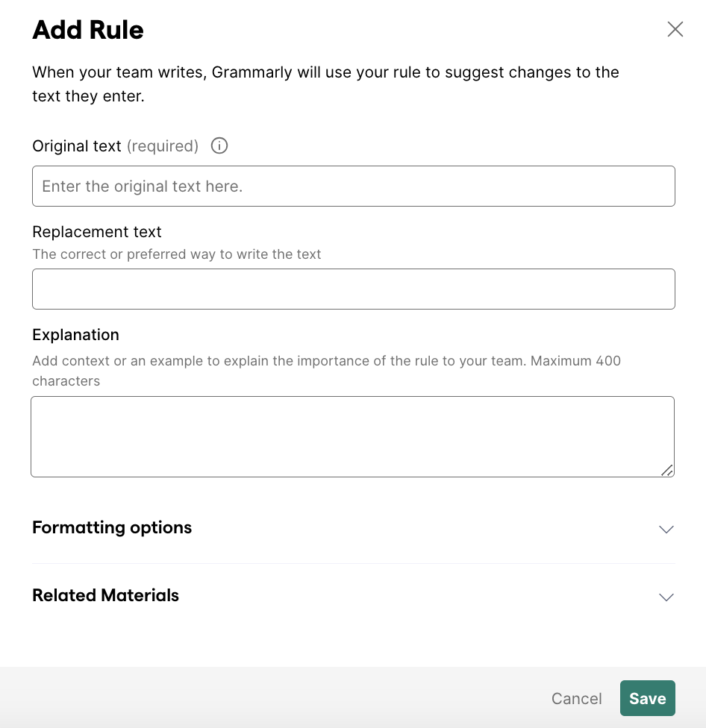Screen dimensions: 706x728
Task: Click the Replacement text label
Action: click(97, 232)
